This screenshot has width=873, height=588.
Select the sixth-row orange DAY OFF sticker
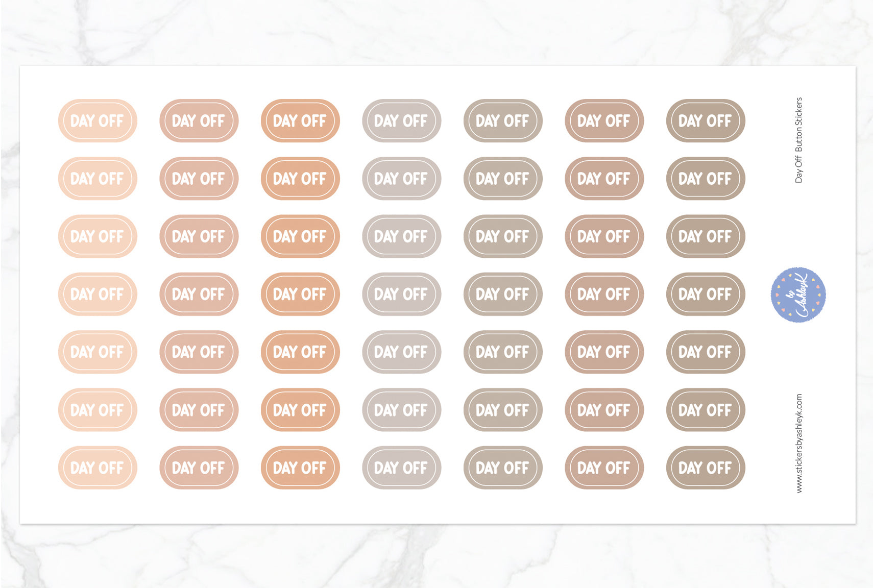300,410
